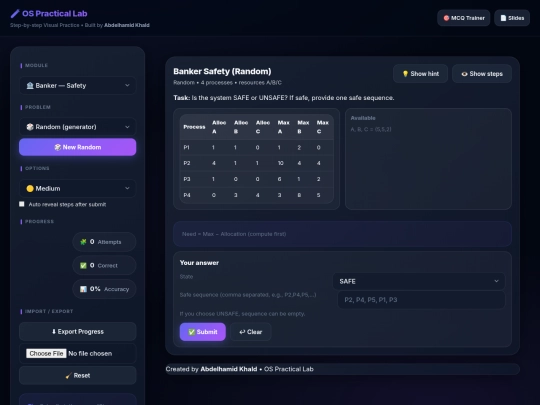Screen dimensions: 540x405
Task: Click the target icon on MCQ Trainer
Action: (x=446, y=18)
